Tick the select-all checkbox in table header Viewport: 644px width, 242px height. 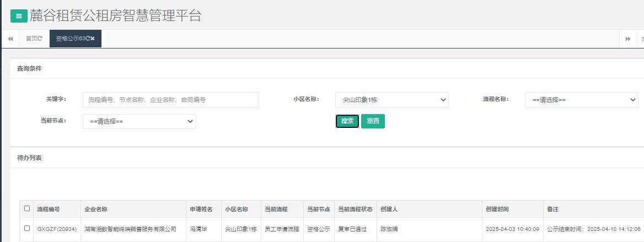(x=27, y=208)
